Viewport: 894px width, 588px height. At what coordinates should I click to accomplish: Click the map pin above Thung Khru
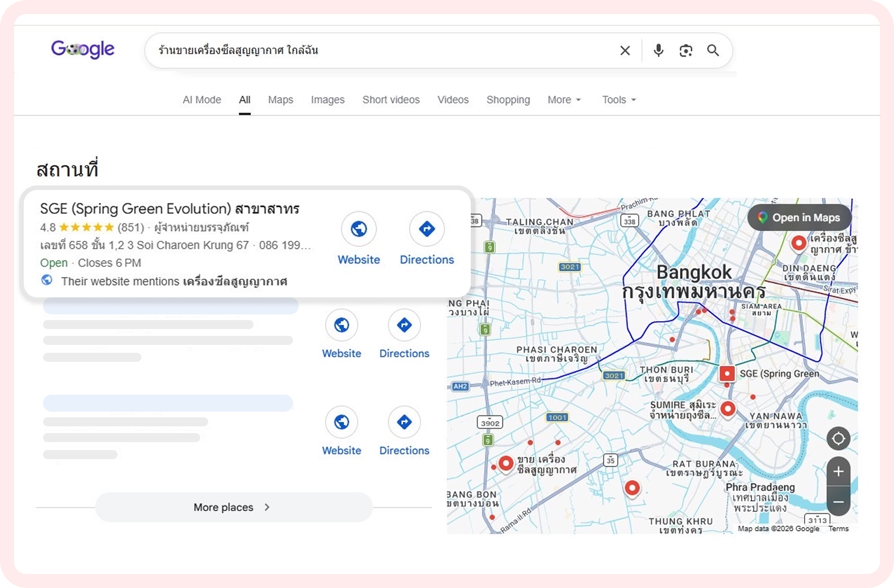632,488
